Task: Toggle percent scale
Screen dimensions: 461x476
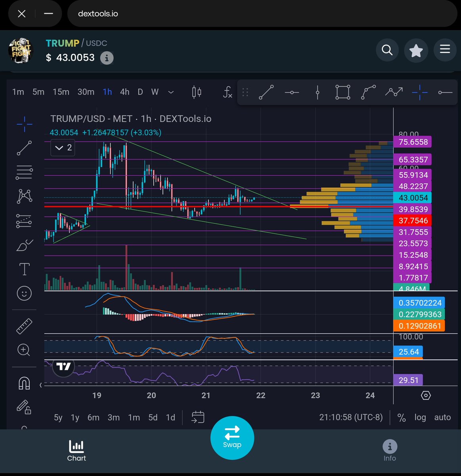Action: 402,418
